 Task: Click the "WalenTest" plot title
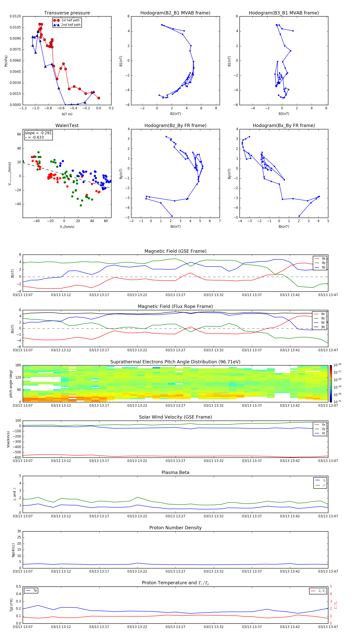67,125
